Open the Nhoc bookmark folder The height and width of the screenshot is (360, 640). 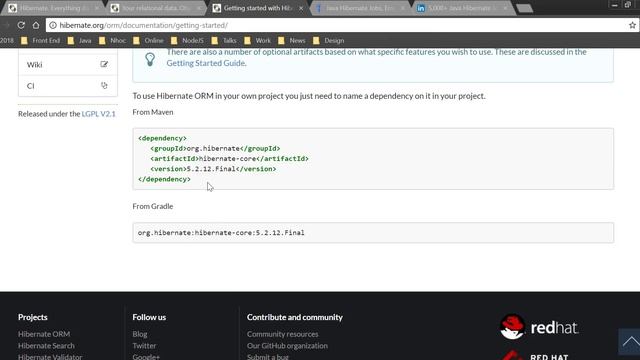pyautogui.click(x=112, y=40)
